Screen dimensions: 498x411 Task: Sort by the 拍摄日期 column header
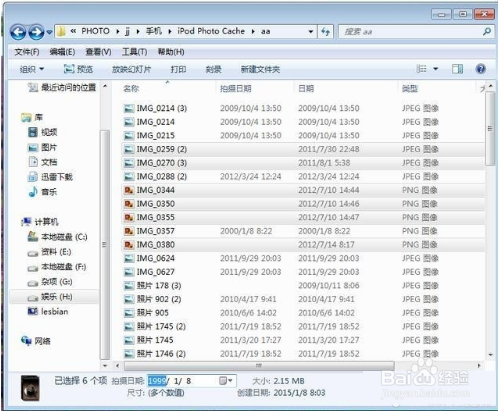pos(236,89)
